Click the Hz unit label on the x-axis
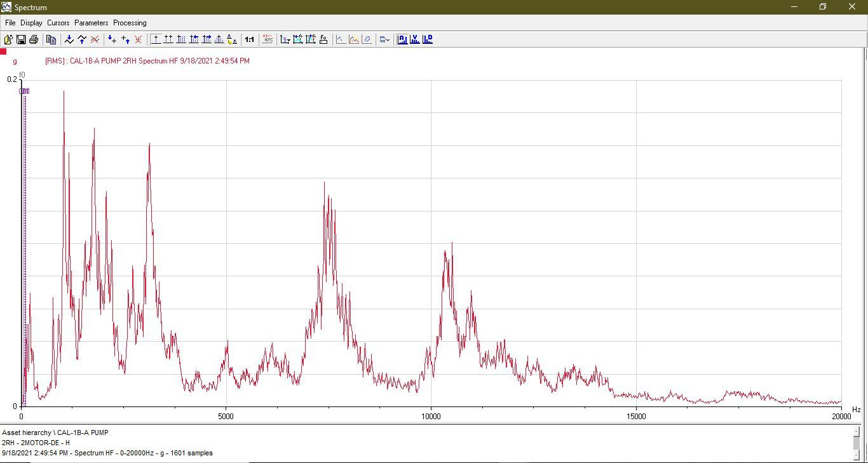This screenshot has height=463, width=868. pos(856,410)
